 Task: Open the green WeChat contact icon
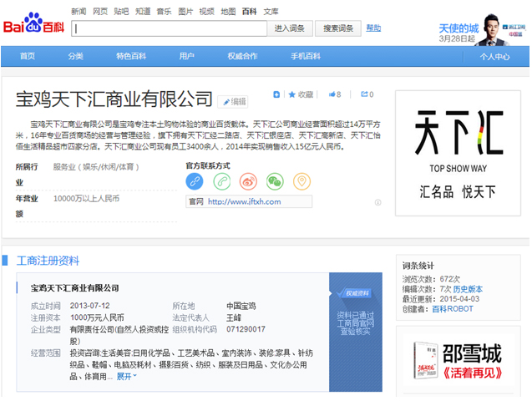275,180
